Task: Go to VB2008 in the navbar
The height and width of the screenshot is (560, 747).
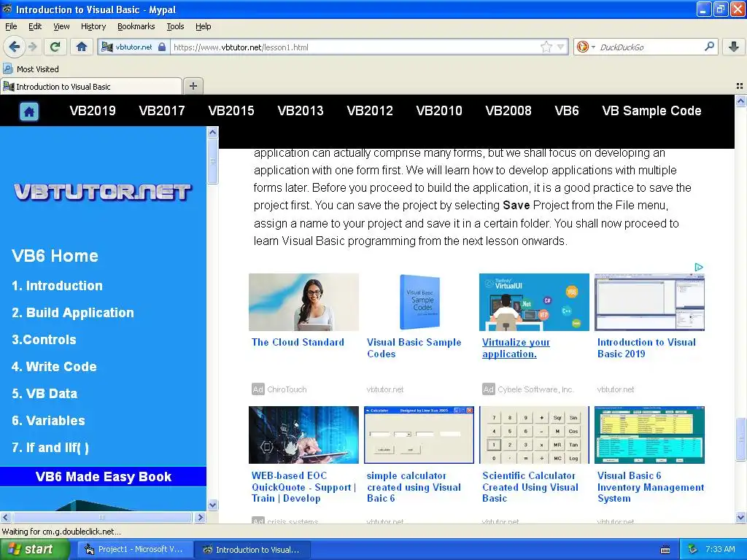Action: coord(508,111)
